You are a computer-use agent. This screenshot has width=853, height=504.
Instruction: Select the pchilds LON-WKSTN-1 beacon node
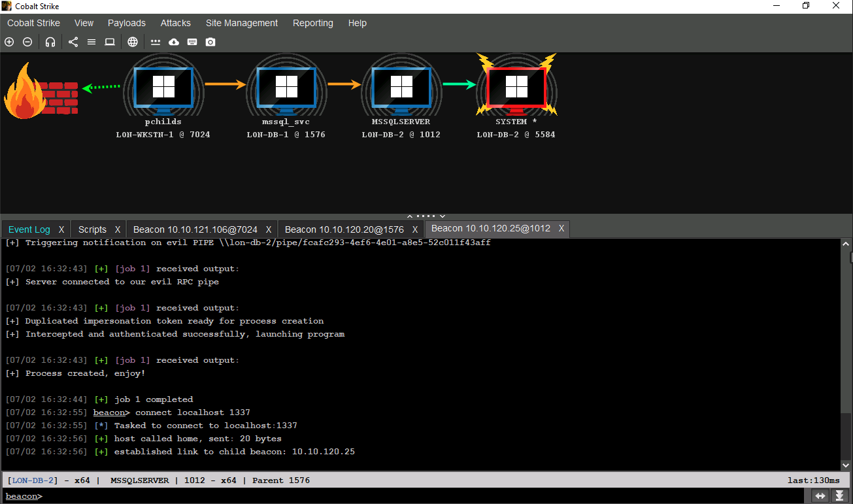point(163,86)
